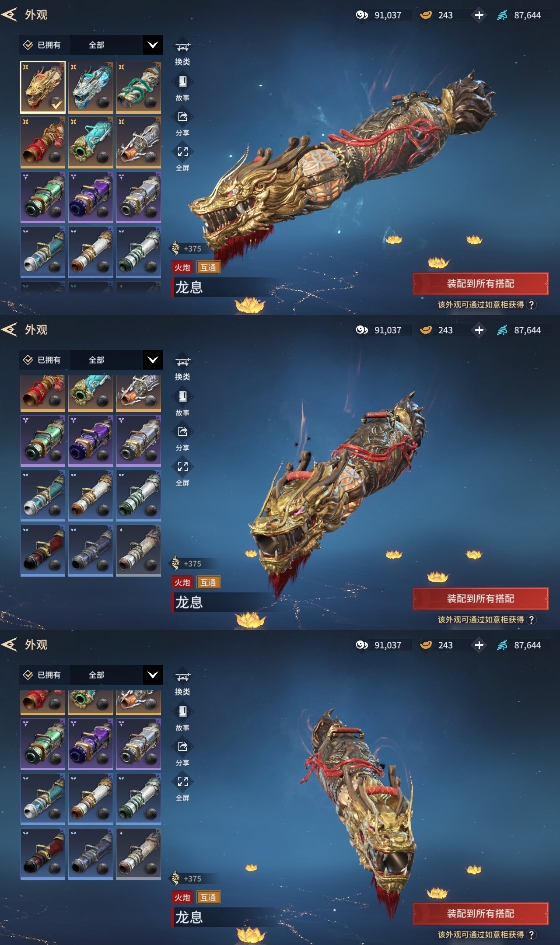The image size is (560, 945).
Task: Click 装配到所有搭配 button in bottom screenshot
Action: click(480, 913)
